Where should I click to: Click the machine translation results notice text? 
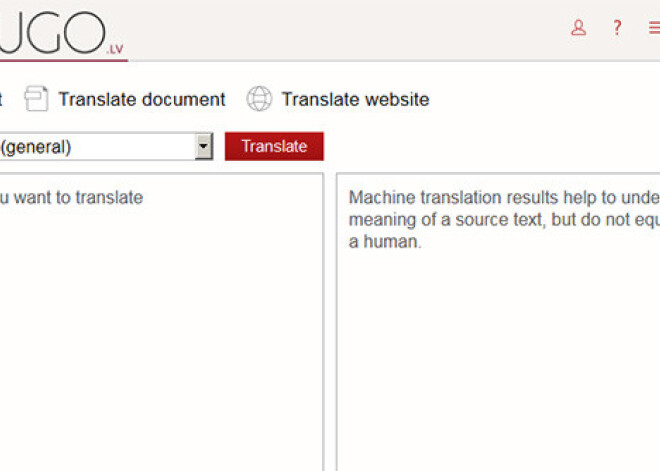tap(500, 219)
